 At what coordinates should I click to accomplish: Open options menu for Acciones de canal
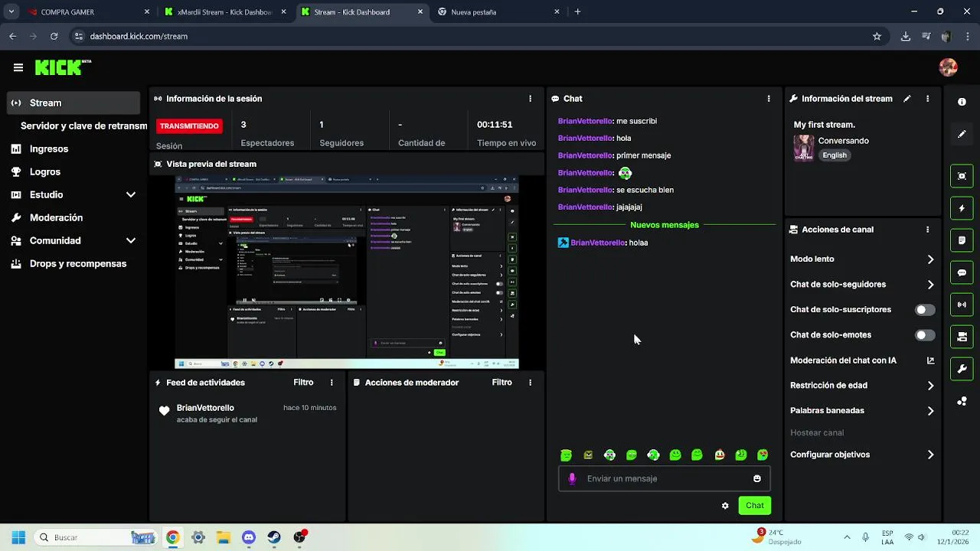tap(927, 230)
